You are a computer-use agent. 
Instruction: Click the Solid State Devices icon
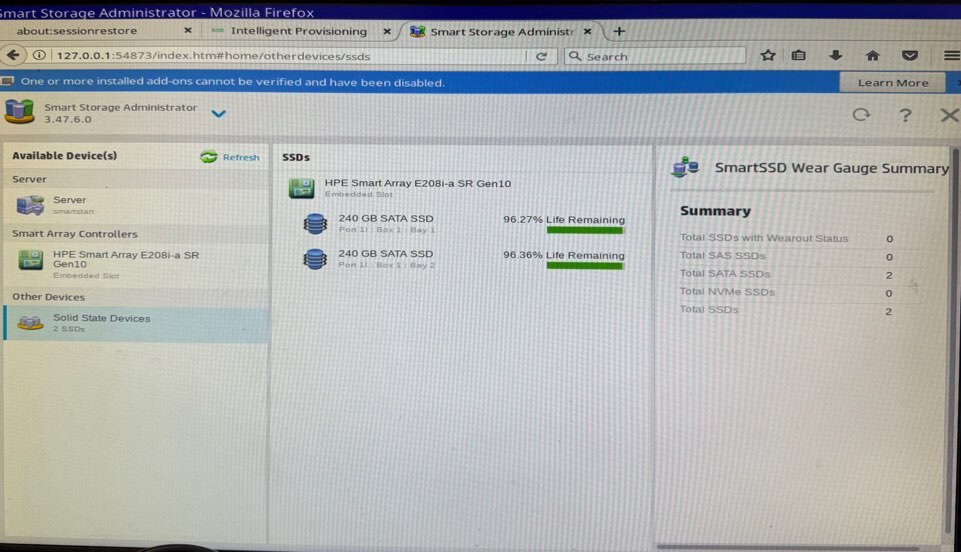tap(30, 322)
